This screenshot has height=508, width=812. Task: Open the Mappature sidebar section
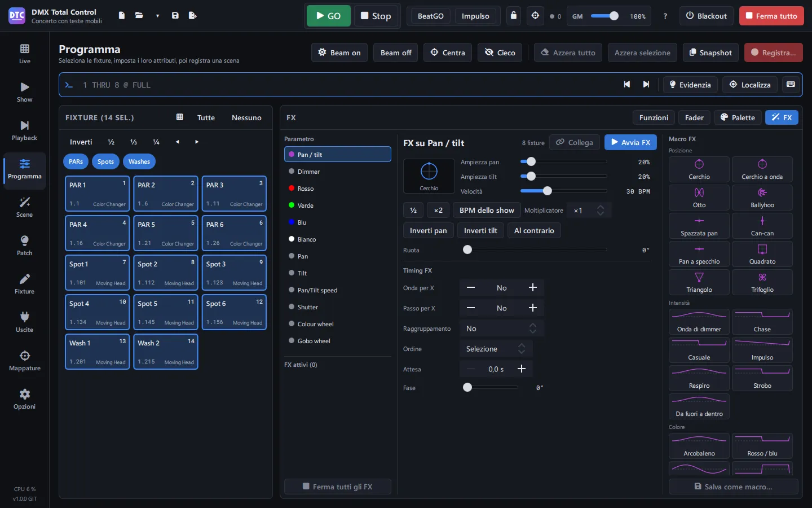pos(24,361)
